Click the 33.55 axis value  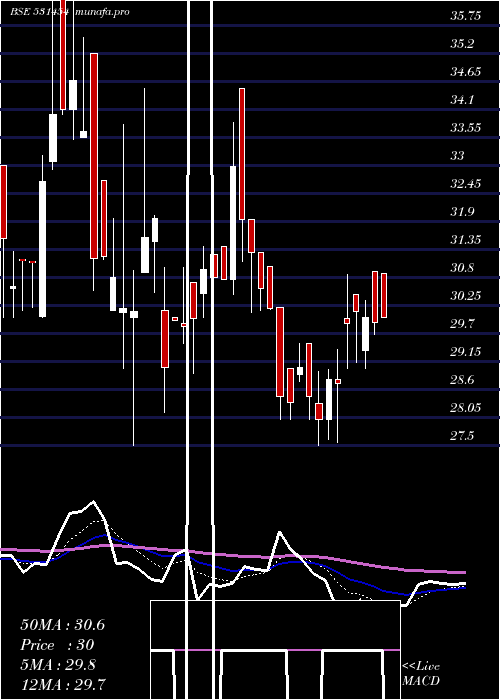click(x=466, y=128)
